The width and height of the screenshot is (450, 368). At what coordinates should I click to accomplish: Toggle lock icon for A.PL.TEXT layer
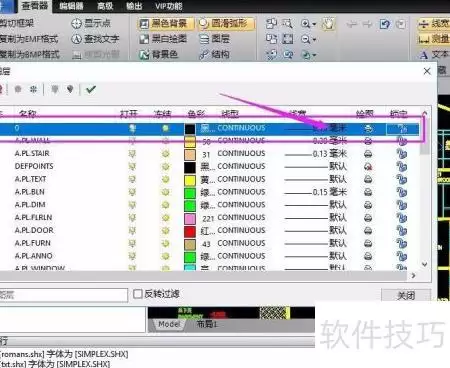pos(402,179)
